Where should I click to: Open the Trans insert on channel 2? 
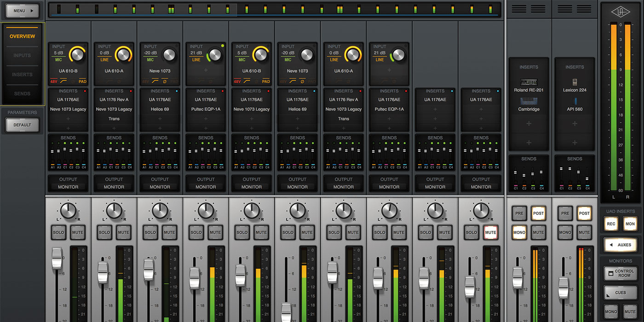114,119
